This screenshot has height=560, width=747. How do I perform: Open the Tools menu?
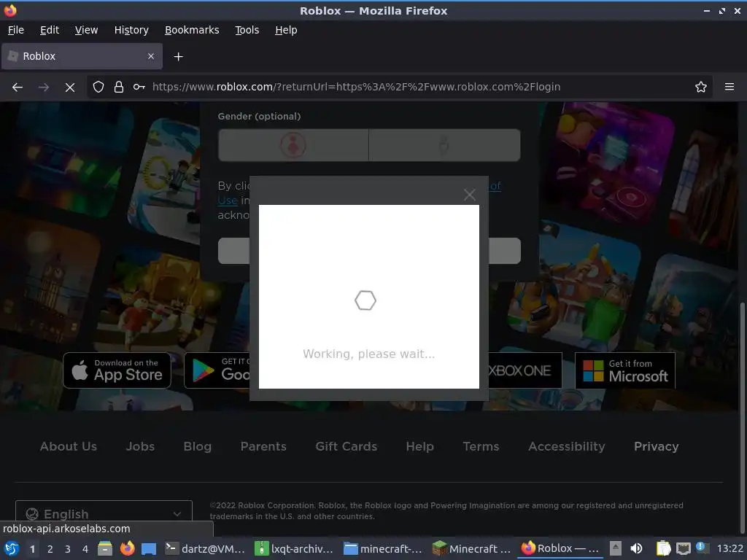pos(247,30)
